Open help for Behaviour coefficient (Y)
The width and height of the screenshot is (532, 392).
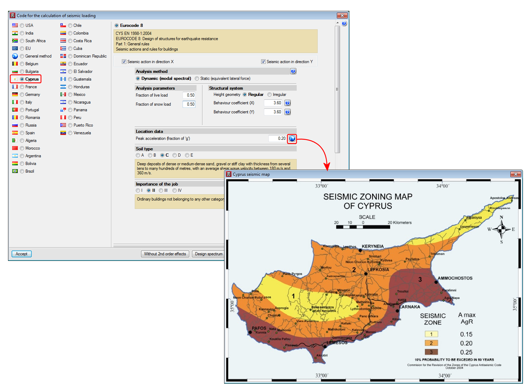point(288,112)
